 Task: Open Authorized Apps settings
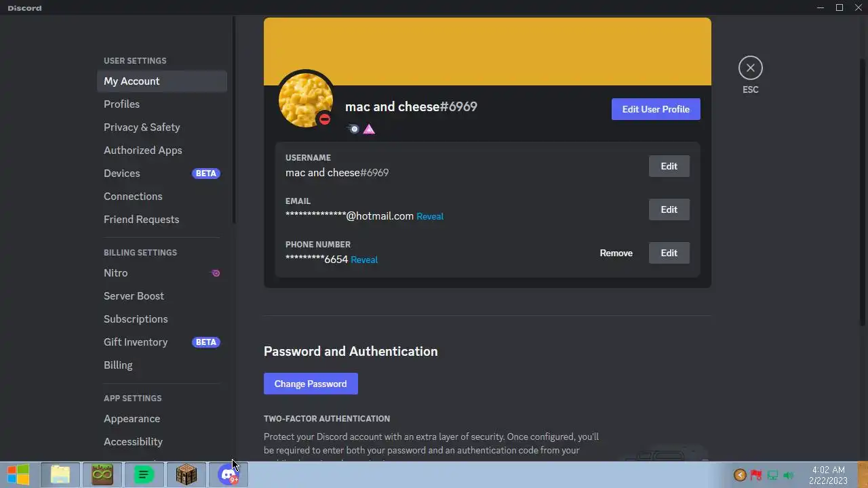[162, 150]
